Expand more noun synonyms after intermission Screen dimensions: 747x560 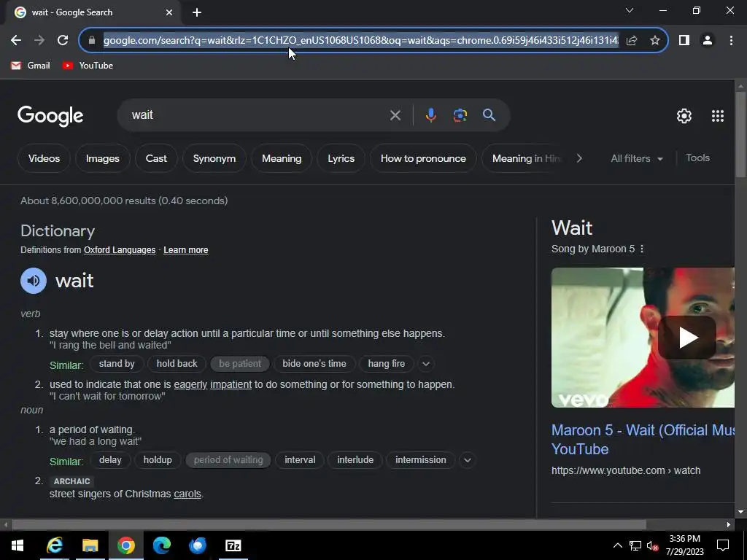point(468,461)
